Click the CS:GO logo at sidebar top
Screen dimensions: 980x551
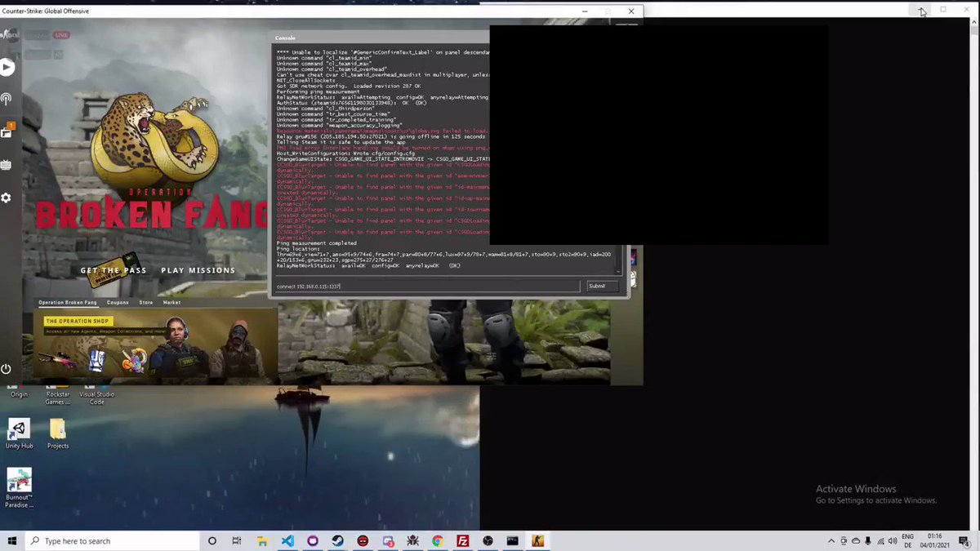pyautogui.click(x=8, y=35)
